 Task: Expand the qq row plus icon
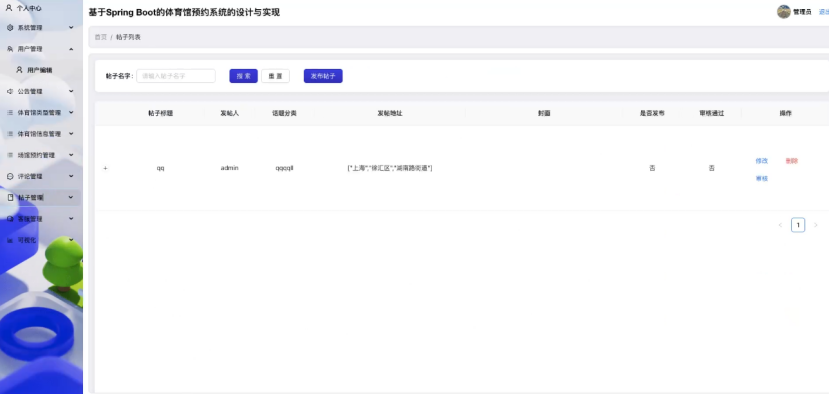(x=105, y=168)
